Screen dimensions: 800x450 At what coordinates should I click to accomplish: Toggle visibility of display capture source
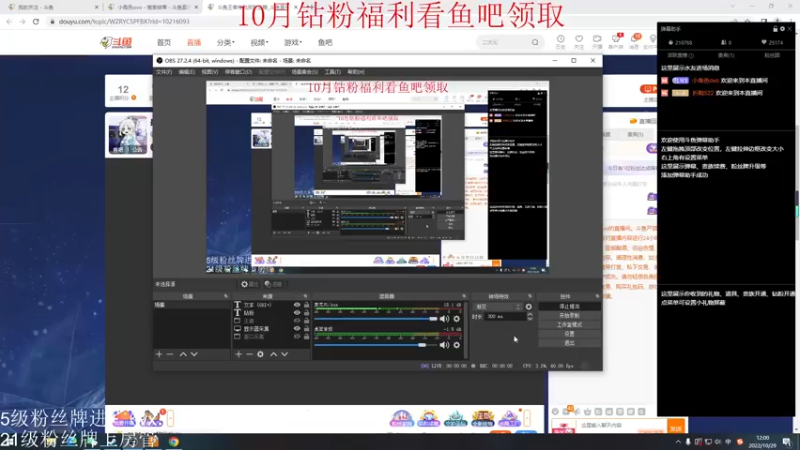(297, 329)
